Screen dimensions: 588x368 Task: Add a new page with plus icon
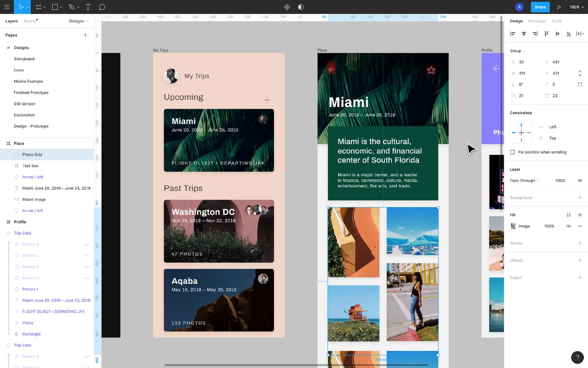85,35
